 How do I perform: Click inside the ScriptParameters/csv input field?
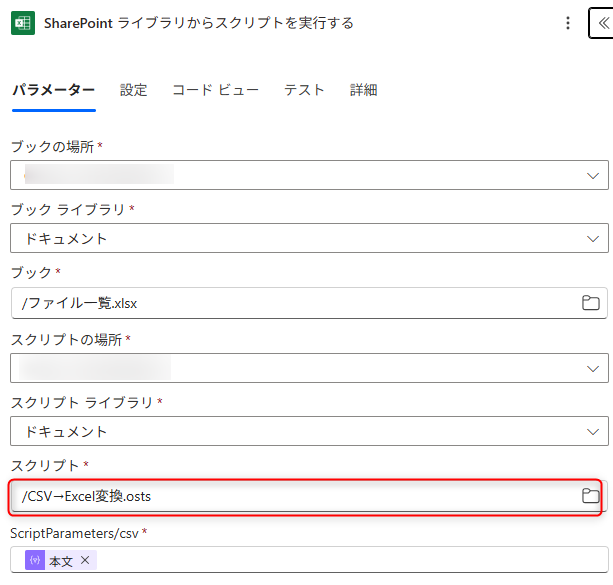(309, 560)
